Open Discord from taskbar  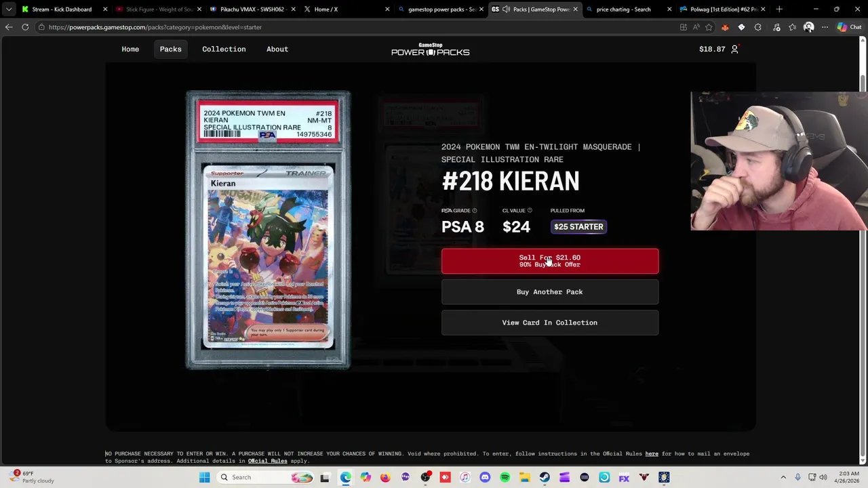[485, 477]
